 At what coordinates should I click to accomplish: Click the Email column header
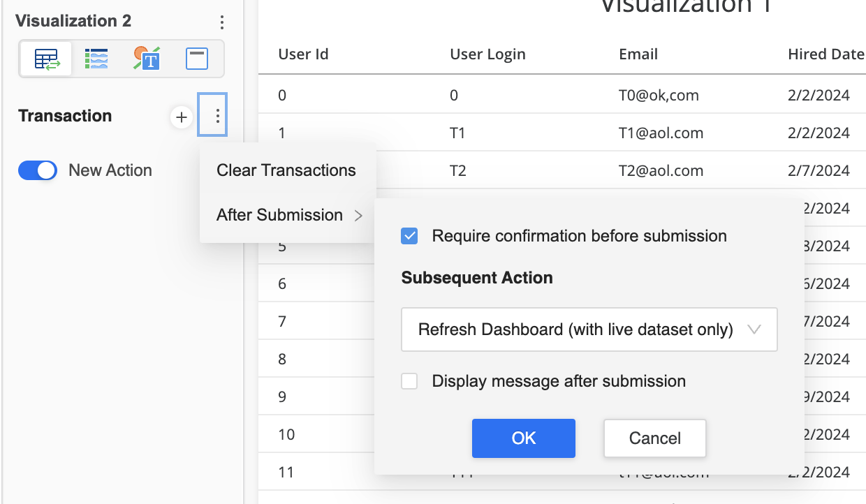pos(638,54)
